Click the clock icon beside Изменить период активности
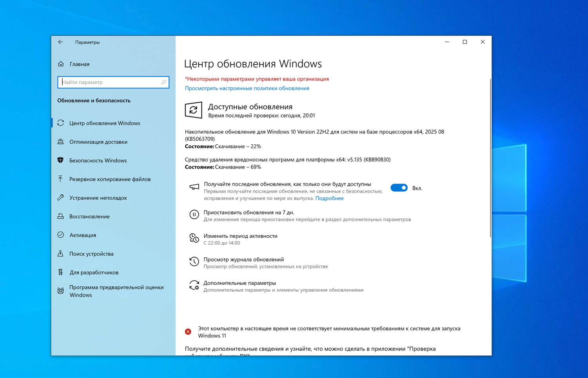This screenshot has width=588, height=378. (194, 238)
